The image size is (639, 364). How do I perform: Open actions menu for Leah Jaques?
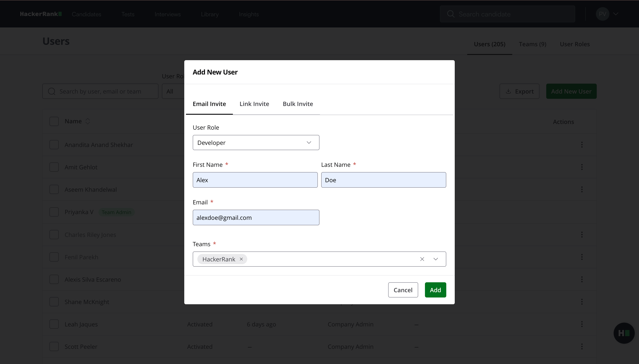[x=582, y=324]
